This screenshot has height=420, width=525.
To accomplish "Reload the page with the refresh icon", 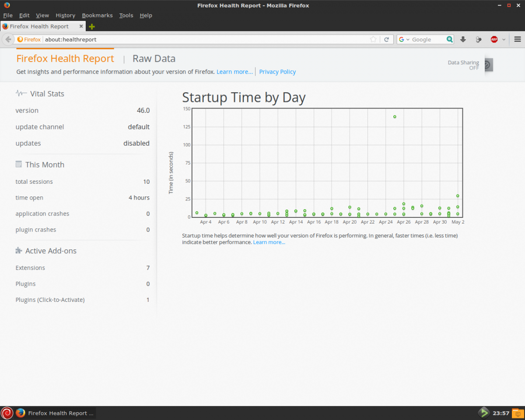I will click(386, 39).
